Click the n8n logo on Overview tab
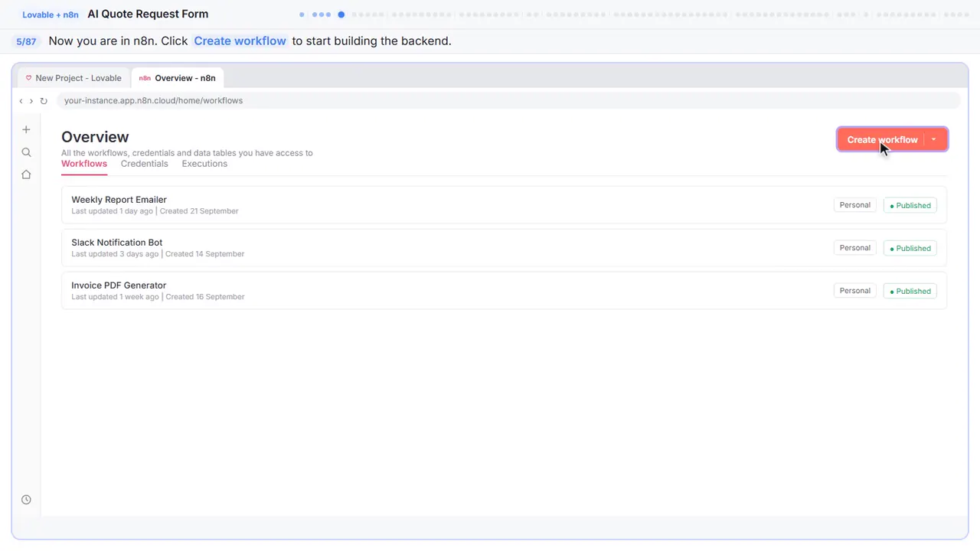Viewport: 980px width, 551px height. coord(145,78)
